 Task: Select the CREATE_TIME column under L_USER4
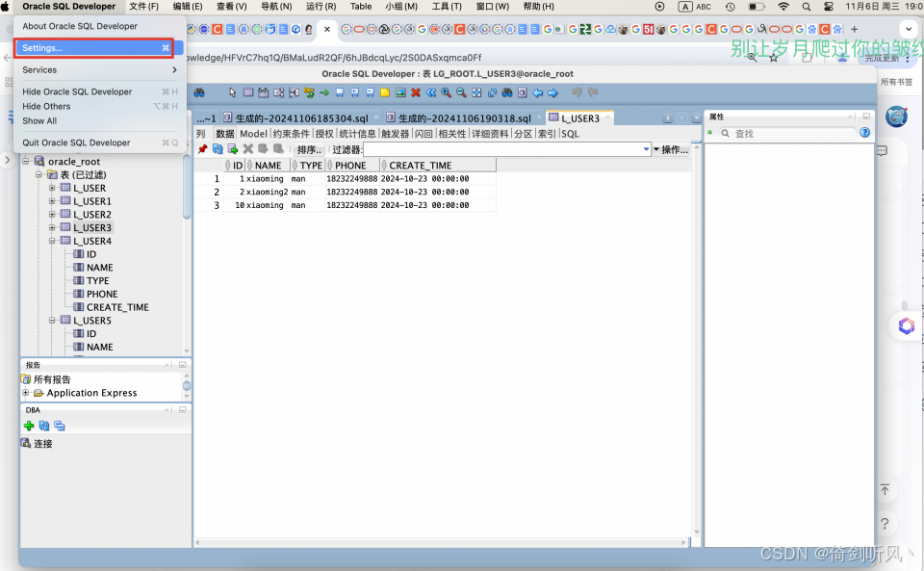(117, 307)
